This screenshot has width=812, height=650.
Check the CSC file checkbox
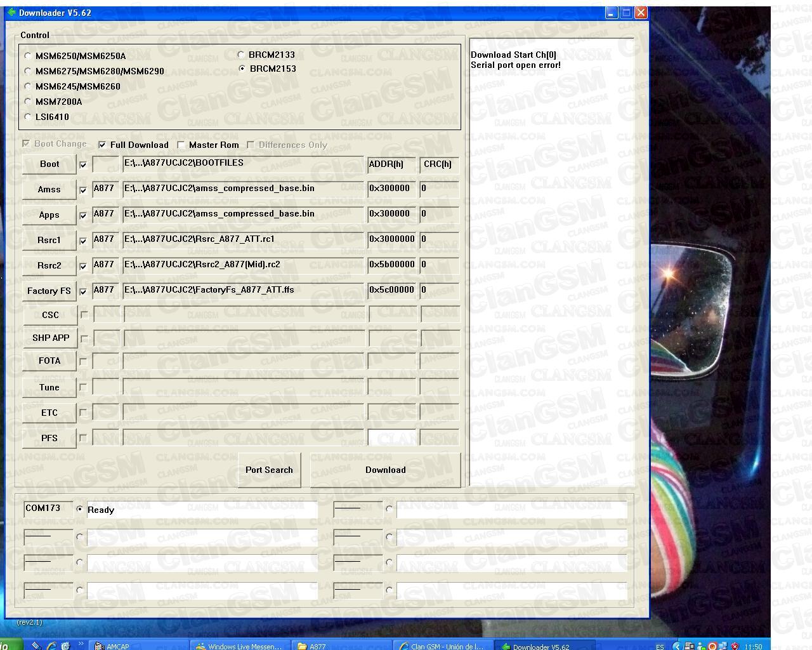(84, 315)
